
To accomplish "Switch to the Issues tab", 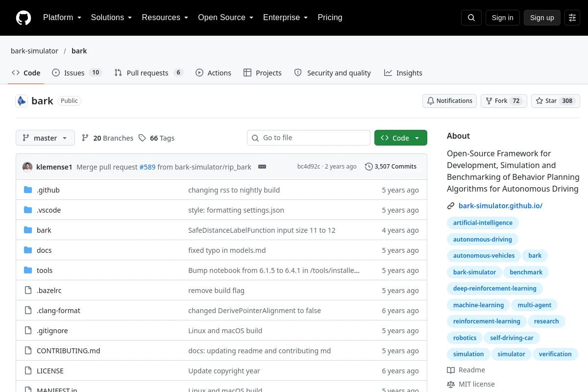I will click(77, 73).
